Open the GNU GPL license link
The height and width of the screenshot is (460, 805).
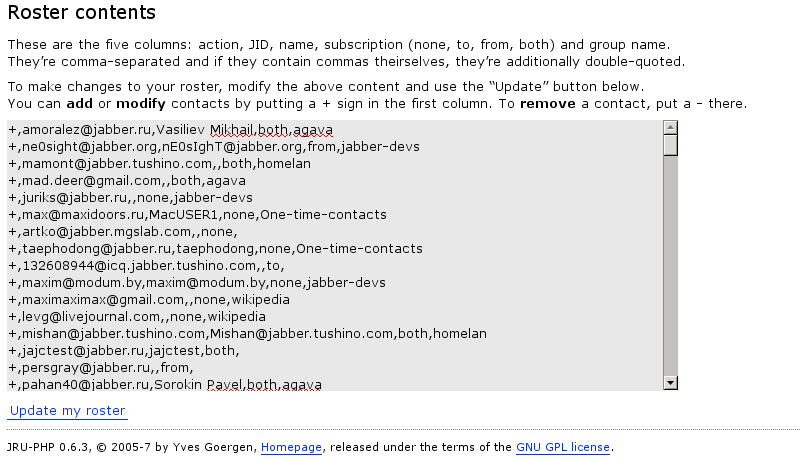[x=562, y=447]
